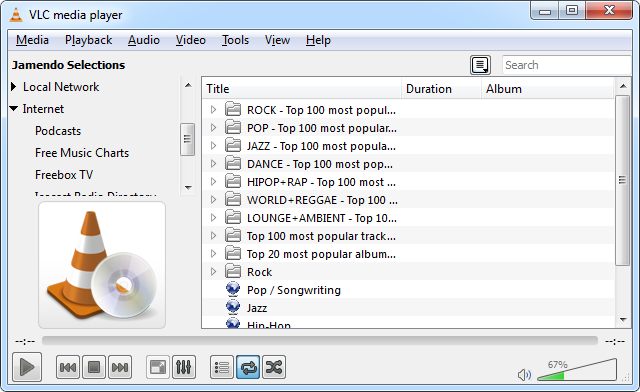Select the 'Pop / Songwriting' row text
The height and width of the screenshot is (392, 640).
click(x=294, y=290)
